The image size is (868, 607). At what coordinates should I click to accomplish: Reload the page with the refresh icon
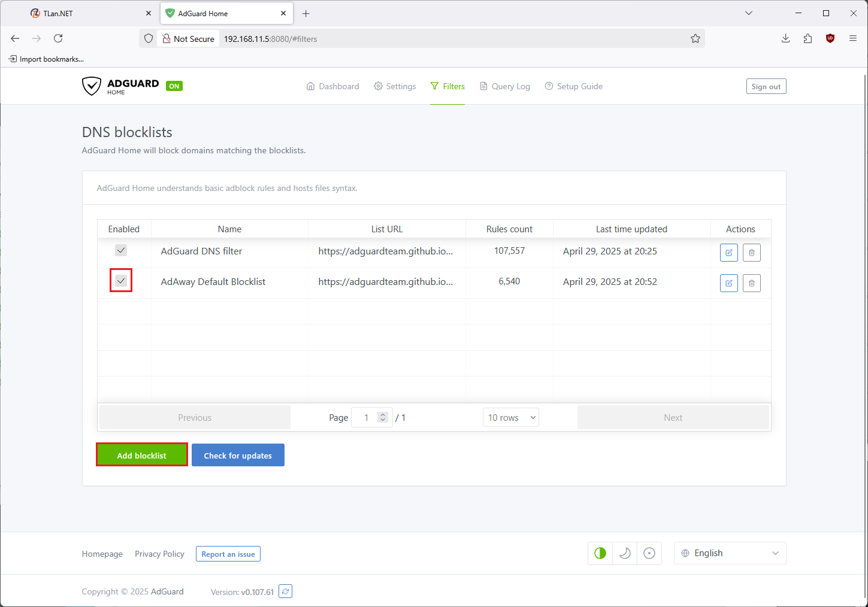tap(58, 38)
